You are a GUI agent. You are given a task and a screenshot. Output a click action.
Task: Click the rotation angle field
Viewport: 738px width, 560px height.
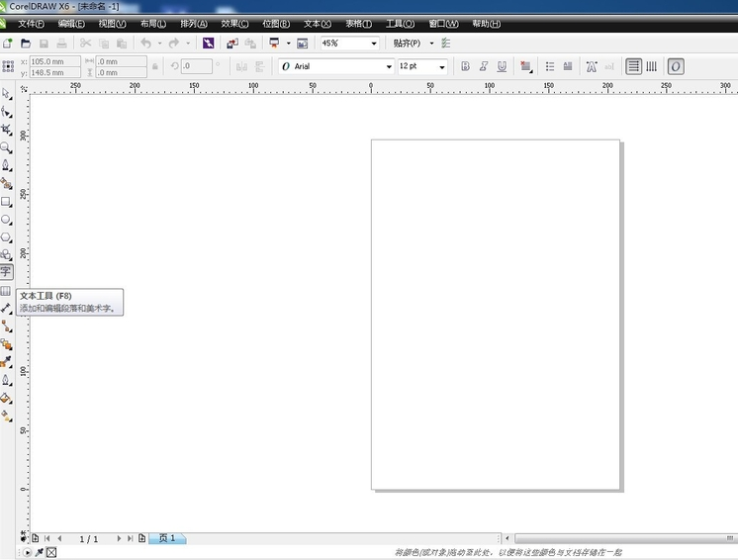click(197, 66)
